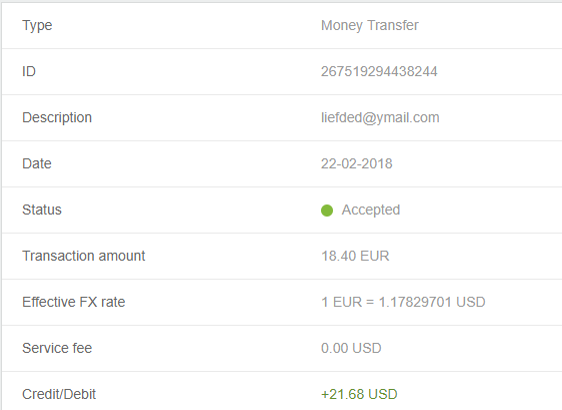Click the Date row label
Viewport: 562px width, 410px height.
[x=37, y=164]
